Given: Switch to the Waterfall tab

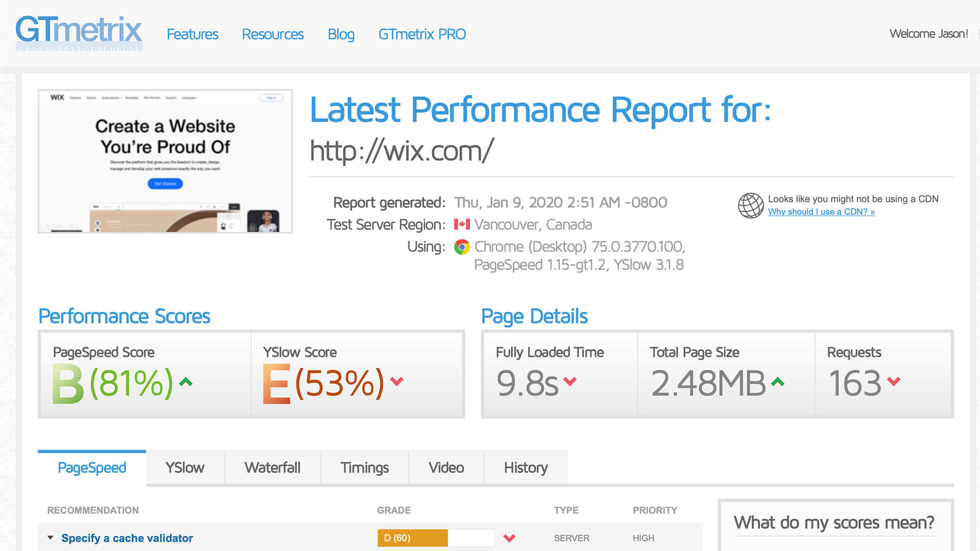Looking at the screenshot, I should (273, 468).
